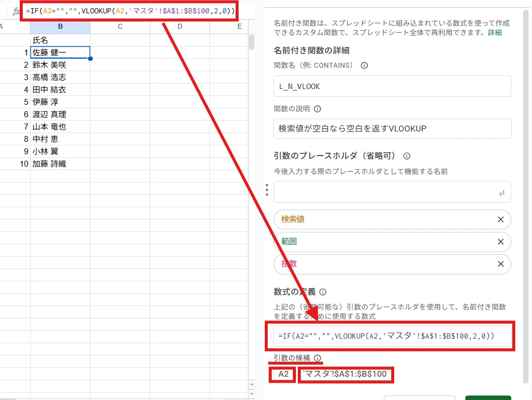Click the sheet scroll up arrow

(x=251, y=385)
